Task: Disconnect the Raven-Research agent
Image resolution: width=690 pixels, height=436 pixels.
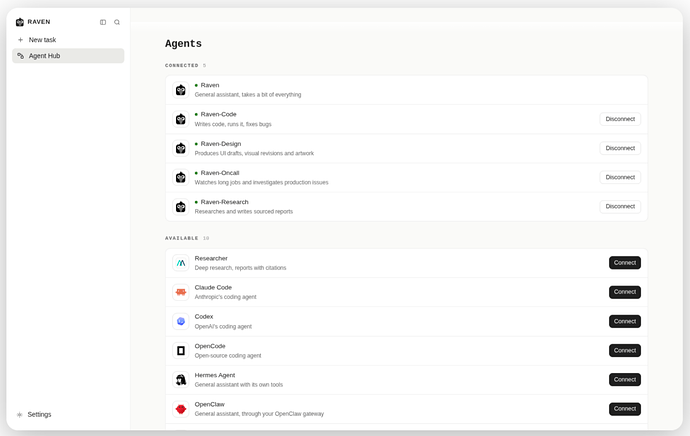Action: tap(620, 206)
